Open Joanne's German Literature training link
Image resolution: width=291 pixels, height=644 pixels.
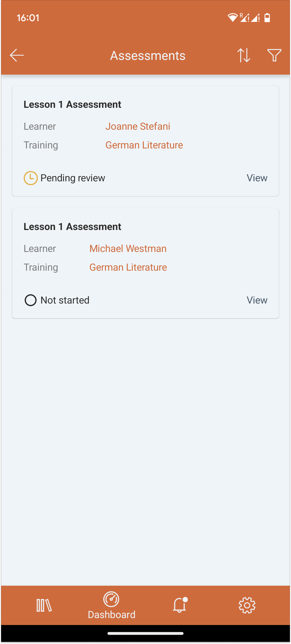click(144, 145)
